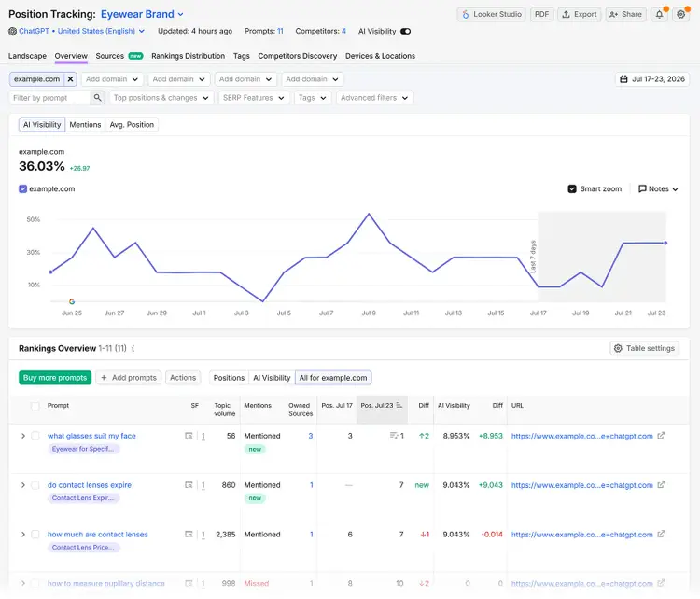Open notifications bell icon

click(659, 14)
